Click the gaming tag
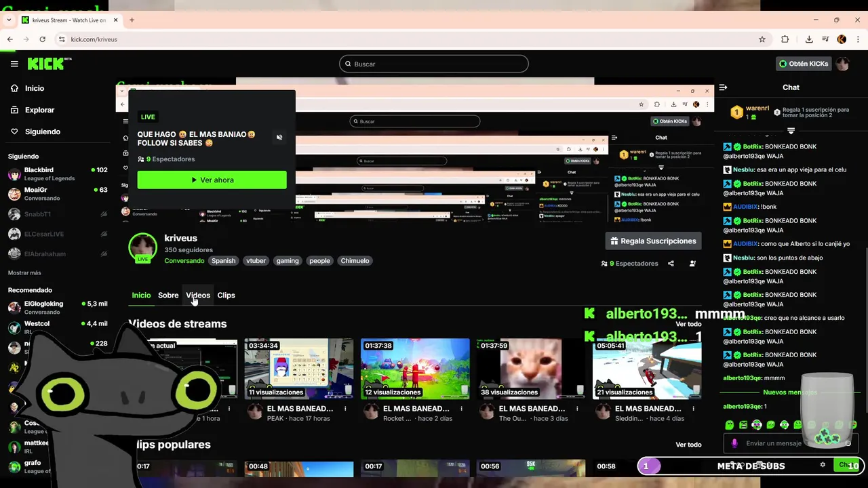Screen dimensions: 868x488 [288, 261]
